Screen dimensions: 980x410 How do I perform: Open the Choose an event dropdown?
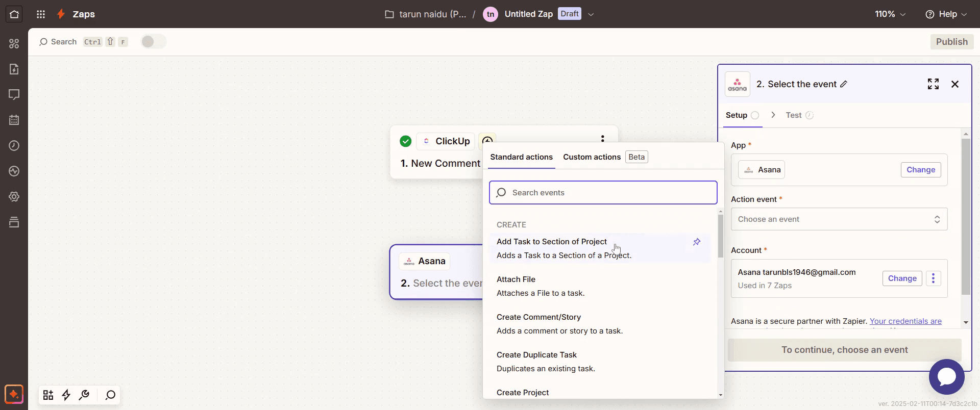tap(839, 219)
